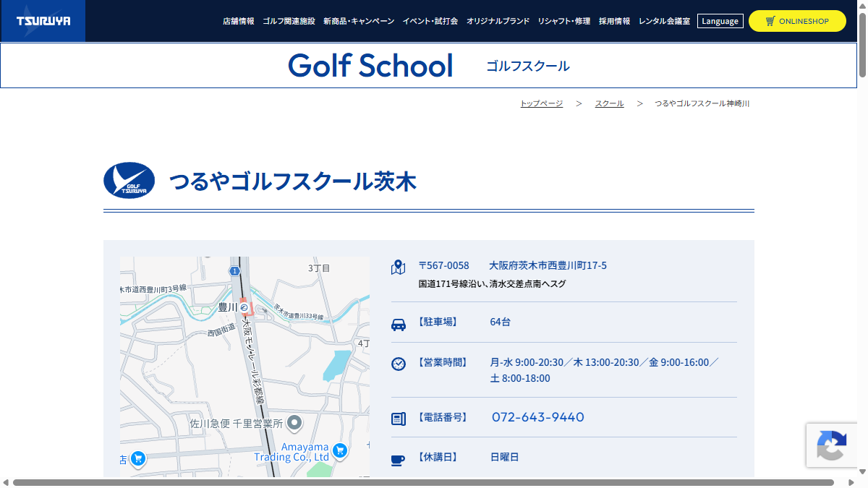Click the horizontal scrollbar thumb
The image size is (868, 488).
coord(423,482)
